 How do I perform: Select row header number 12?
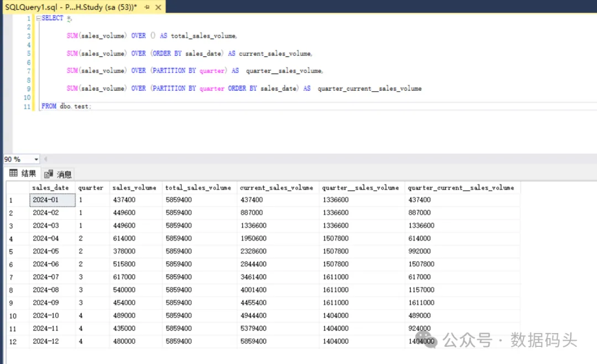click(x=18, y=342)
